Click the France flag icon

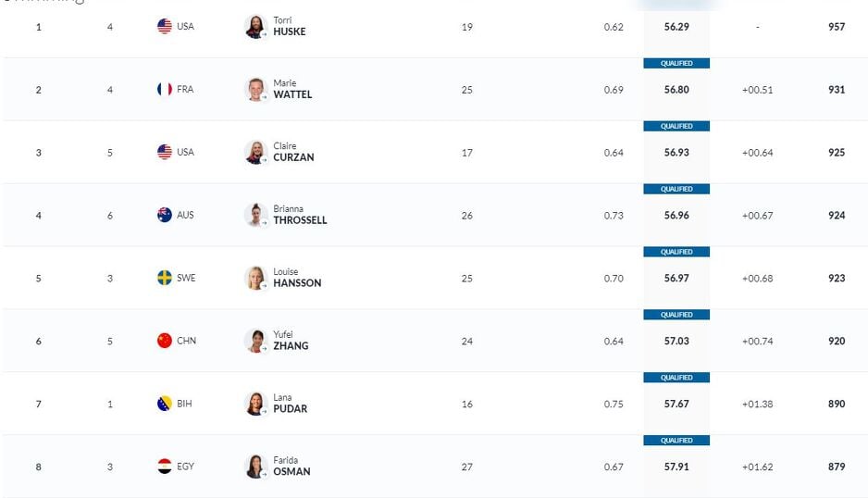165,90
